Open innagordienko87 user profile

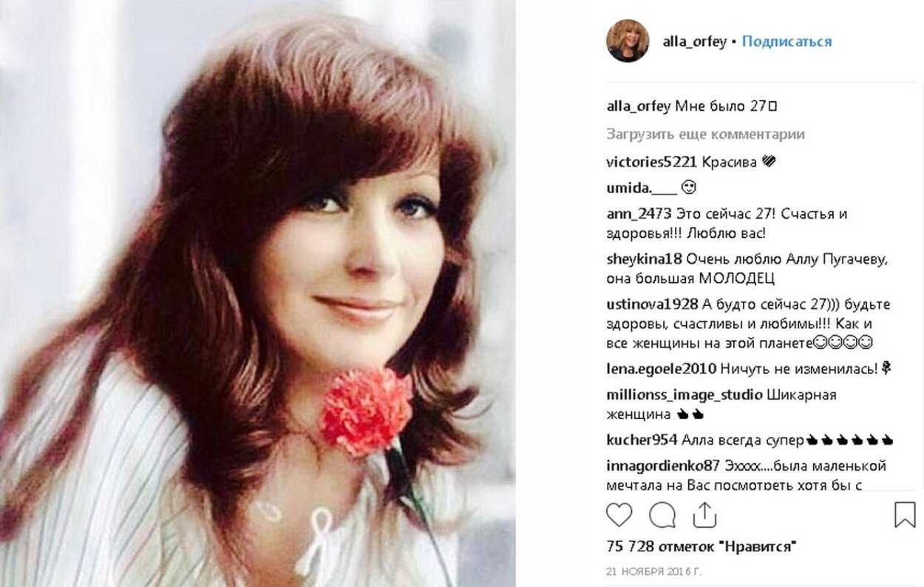pos(663,466)
